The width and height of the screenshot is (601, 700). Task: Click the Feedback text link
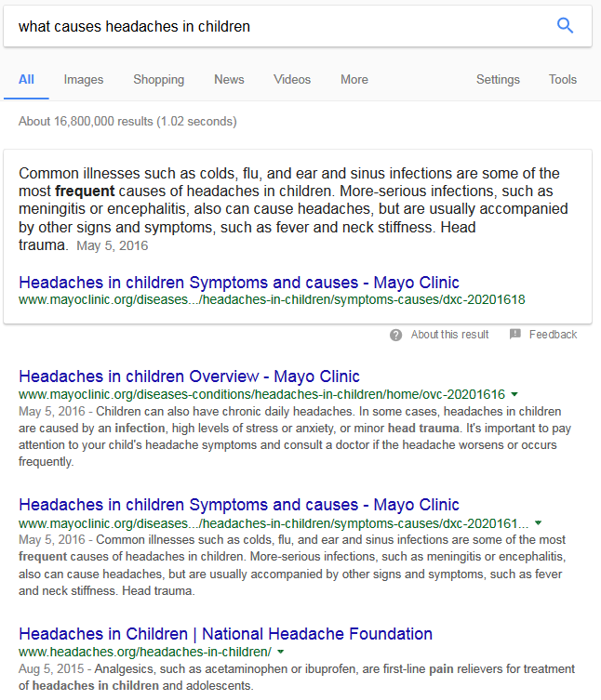[x=553, y=335]
